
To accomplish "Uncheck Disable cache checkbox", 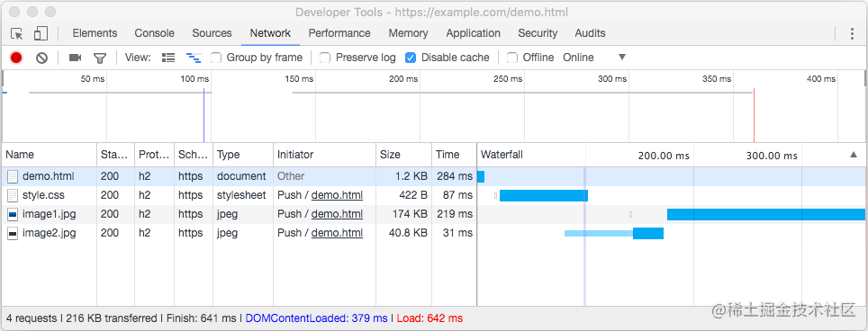I will coord(411,58).
